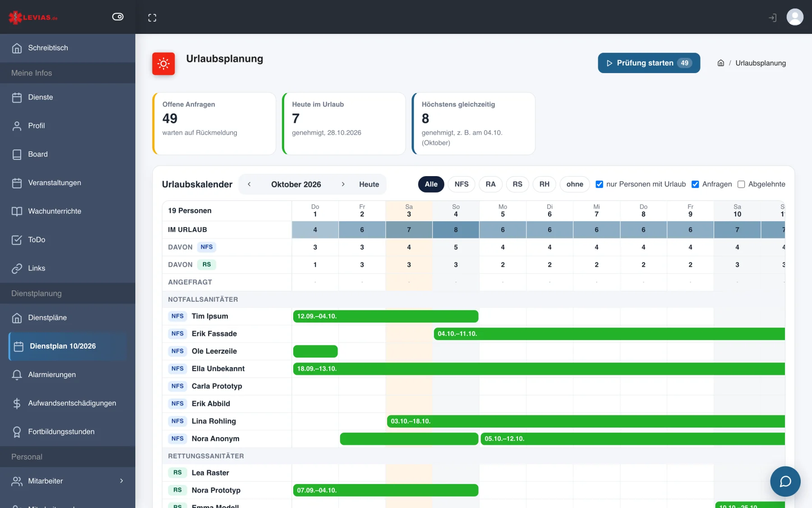Screen dimensions: 812x508
Task: Open Aufwandsentschädigungen dollar icon
Action: [x=17, y=403]
